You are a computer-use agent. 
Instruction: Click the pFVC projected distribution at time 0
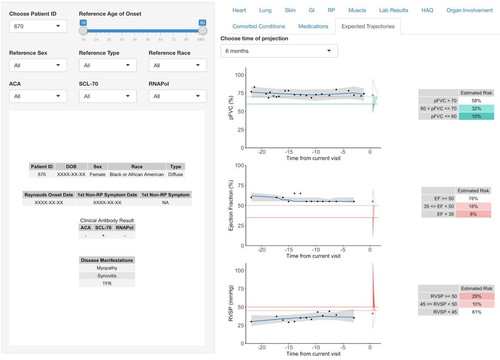pyautogui.click(x=374, y=97)
